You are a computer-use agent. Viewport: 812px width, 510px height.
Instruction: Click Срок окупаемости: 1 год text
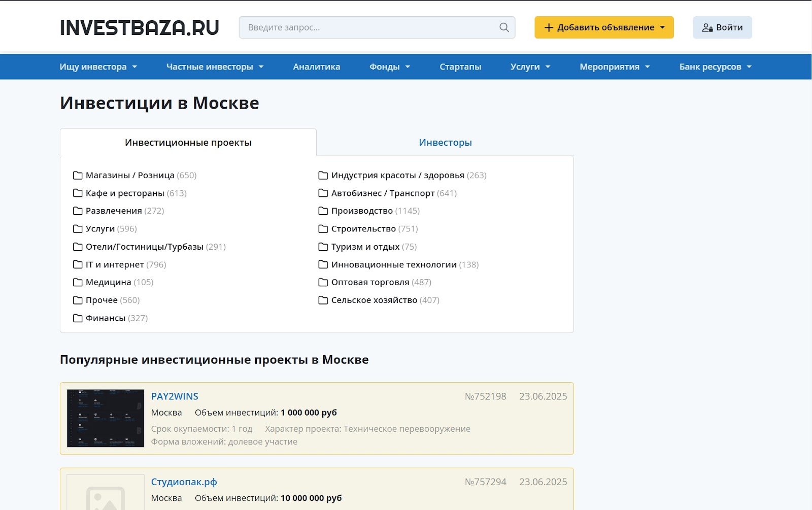[201, 429]
